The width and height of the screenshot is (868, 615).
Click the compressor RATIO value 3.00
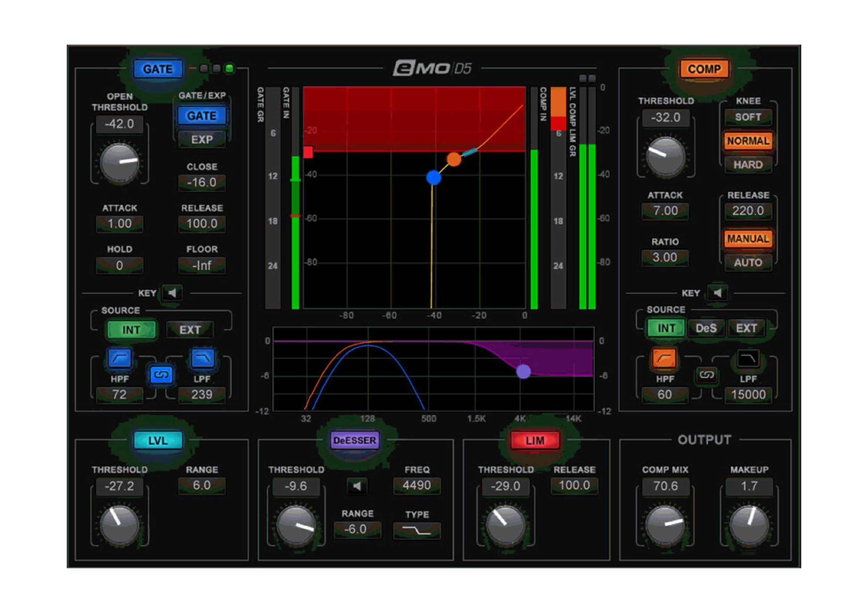[665, 258]
